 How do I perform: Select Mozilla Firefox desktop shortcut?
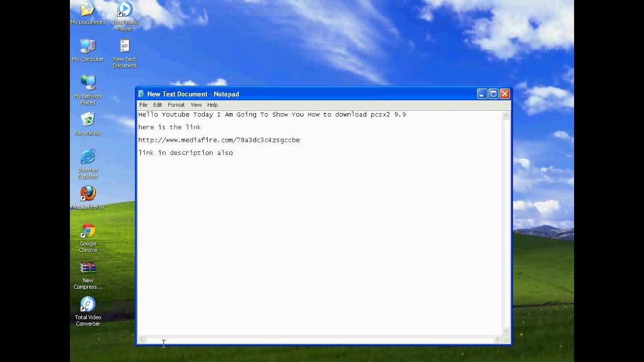pos(88,198)
